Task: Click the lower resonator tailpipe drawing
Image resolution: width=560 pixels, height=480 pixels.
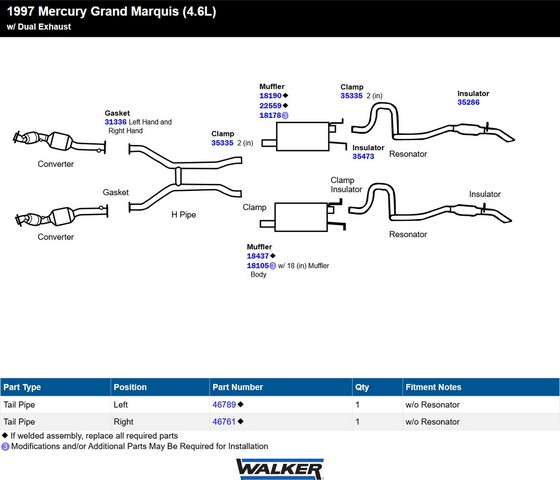Action: 430,204
